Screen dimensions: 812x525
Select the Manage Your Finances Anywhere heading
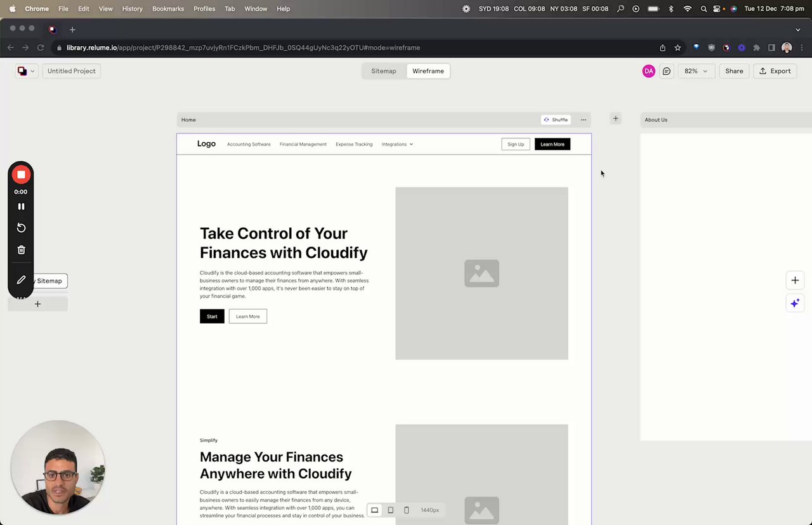[x=276, y=465]
